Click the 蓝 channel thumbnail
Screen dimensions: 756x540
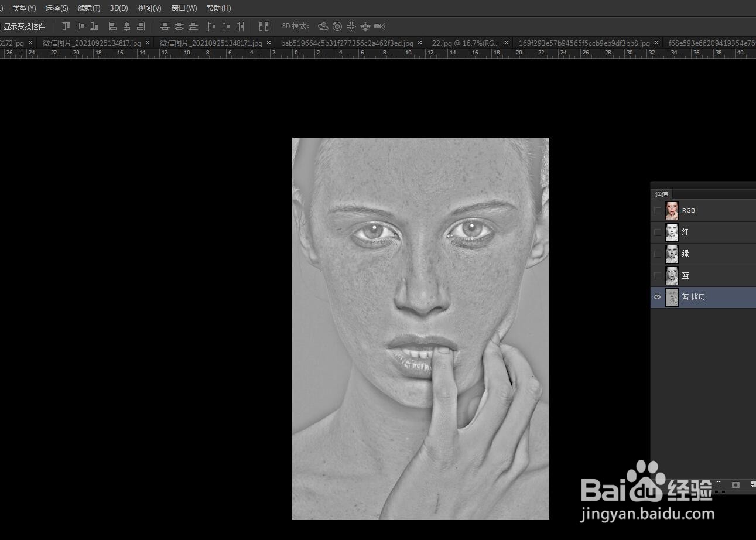click(x=672, y=275)
